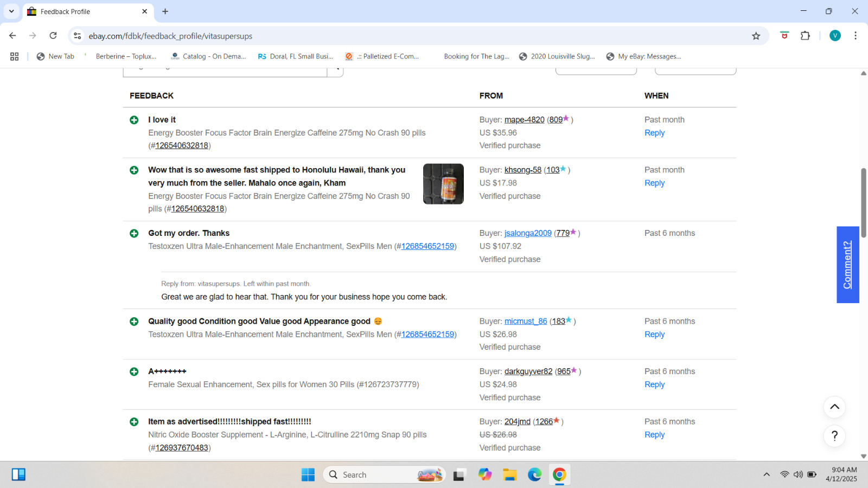The height and width of the screenshot is (488, 868).
Task: Click the taskbar Search box
Action: tap(384, 475)
